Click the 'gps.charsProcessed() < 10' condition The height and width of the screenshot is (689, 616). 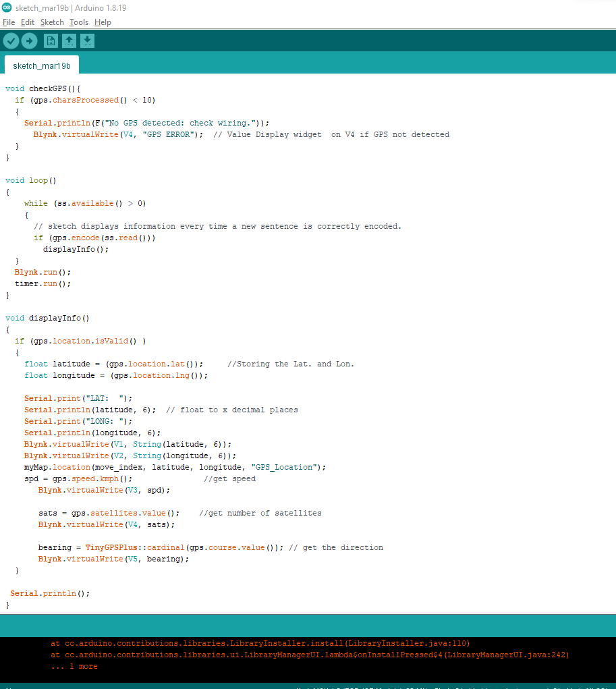[x=92, y=100]
